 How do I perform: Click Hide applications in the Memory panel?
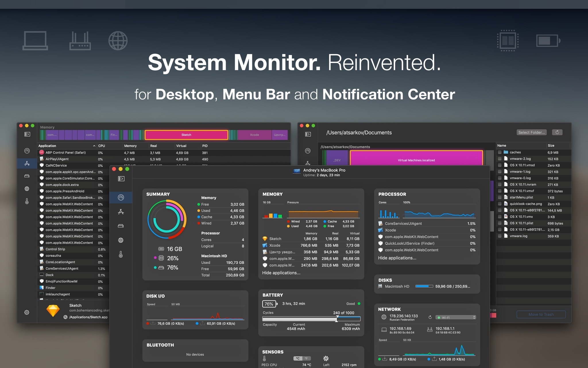click(x=281, y=273)
